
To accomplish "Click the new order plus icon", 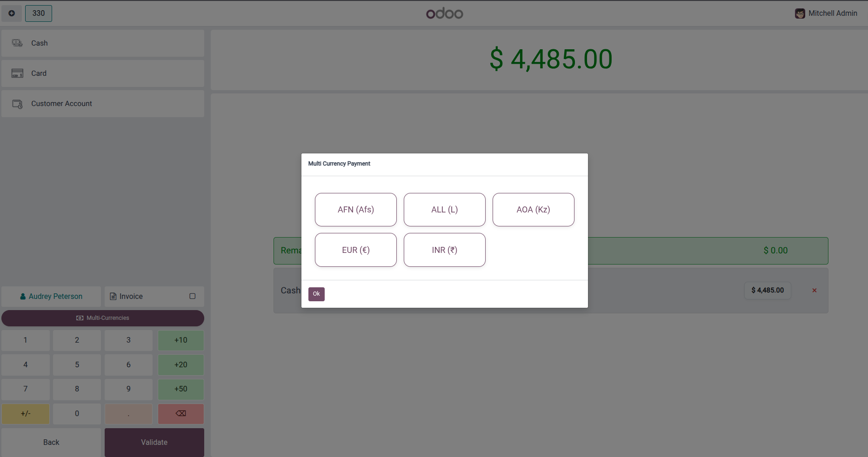I will tap(12, 13).
